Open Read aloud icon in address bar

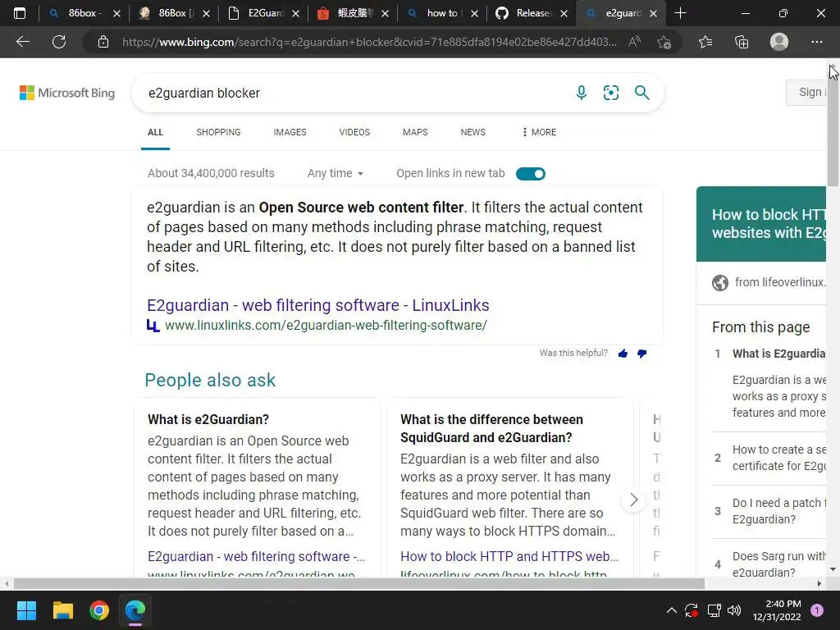click(634, 42)
